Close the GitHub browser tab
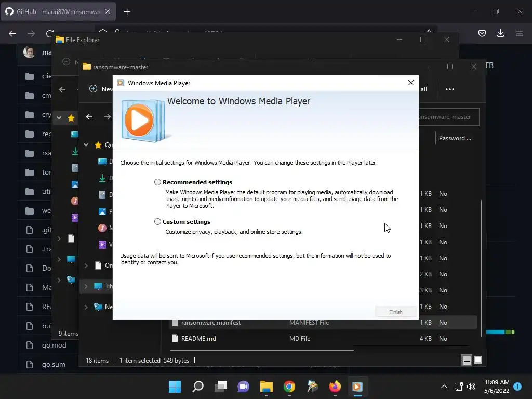Viewport: 532px width, 399px height. (108, 12)
